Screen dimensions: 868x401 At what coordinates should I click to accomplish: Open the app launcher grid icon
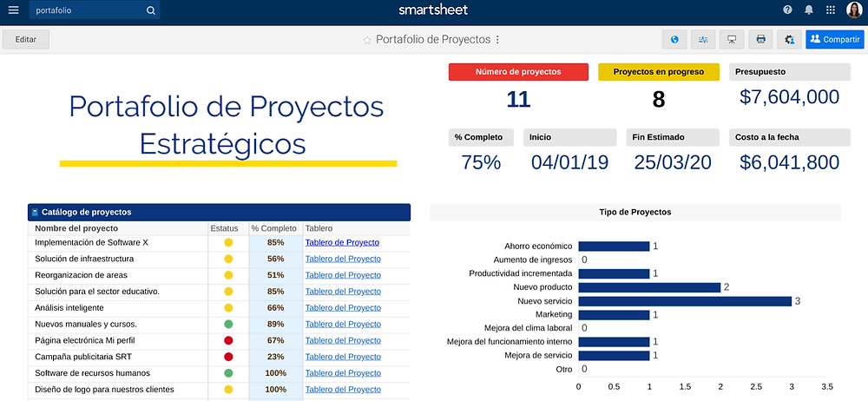tap(831, 10)
